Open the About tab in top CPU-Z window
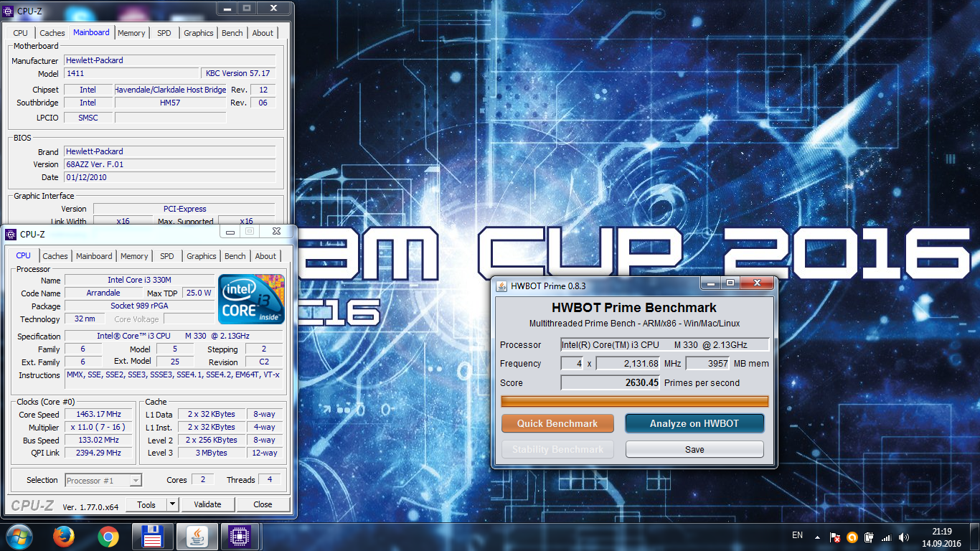Screen dimensions: 980x551 click(263, 33)
